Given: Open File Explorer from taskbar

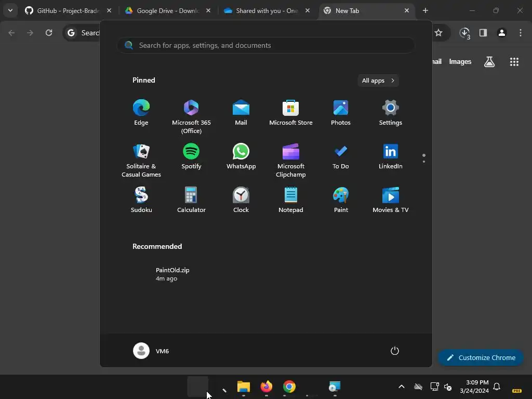Looking at the screenshot, I should 243,387.
